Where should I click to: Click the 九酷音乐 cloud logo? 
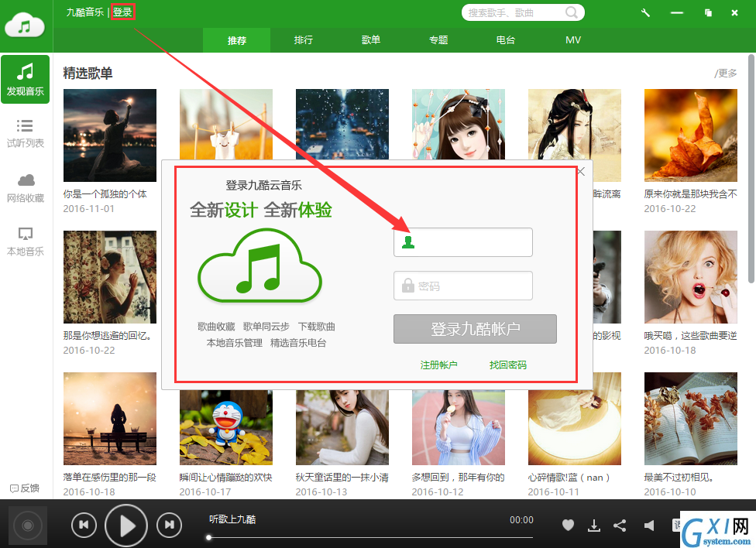click(25, 25)
